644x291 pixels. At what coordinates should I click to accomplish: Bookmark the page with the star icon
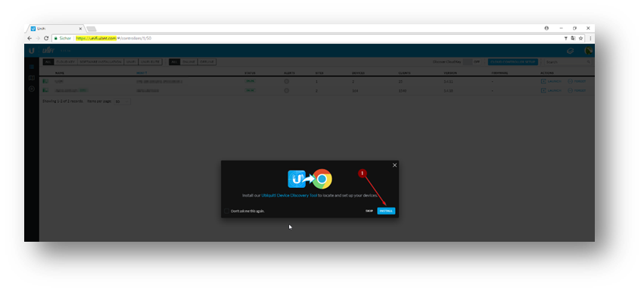[x=580, y=38]
